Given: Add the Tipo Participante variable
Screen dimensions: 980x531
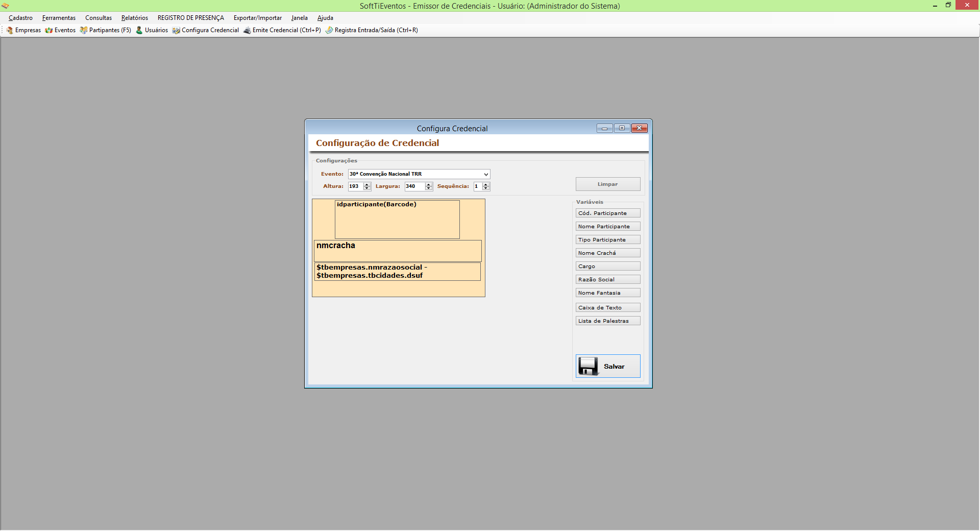Looking at the screenshot, I should pyautogui.click(x=608, y=240).
